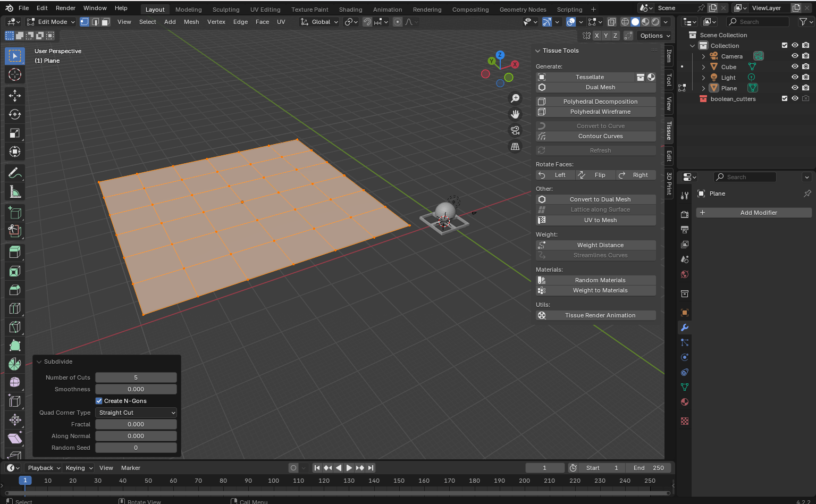Select the Bevel tool
The image size is (816, 504).
click(15, 290)
